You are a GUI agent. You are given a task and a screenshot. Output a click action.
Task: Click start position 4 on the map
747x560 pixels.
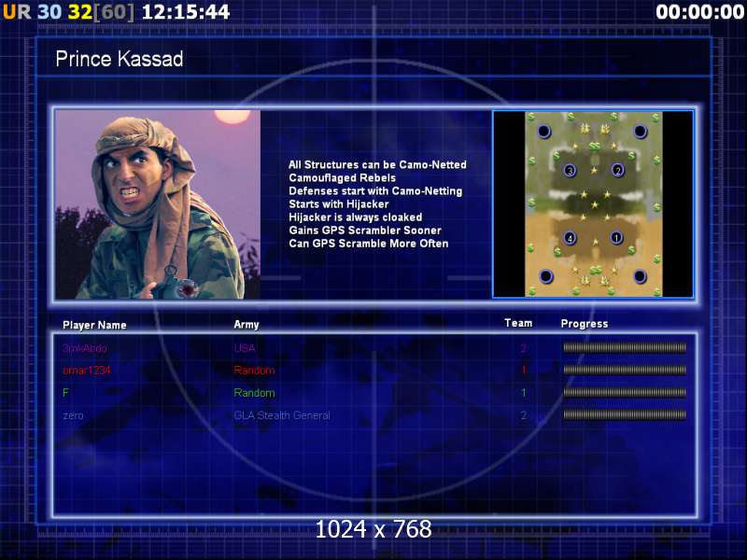click(x=570, y=238)
